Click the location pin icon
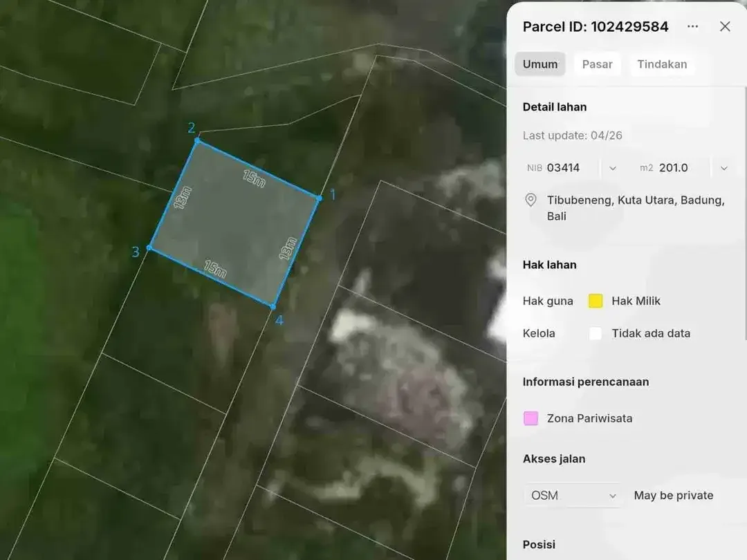The height and width of the screenshot is (560, 747). click(x=531, y=200)
